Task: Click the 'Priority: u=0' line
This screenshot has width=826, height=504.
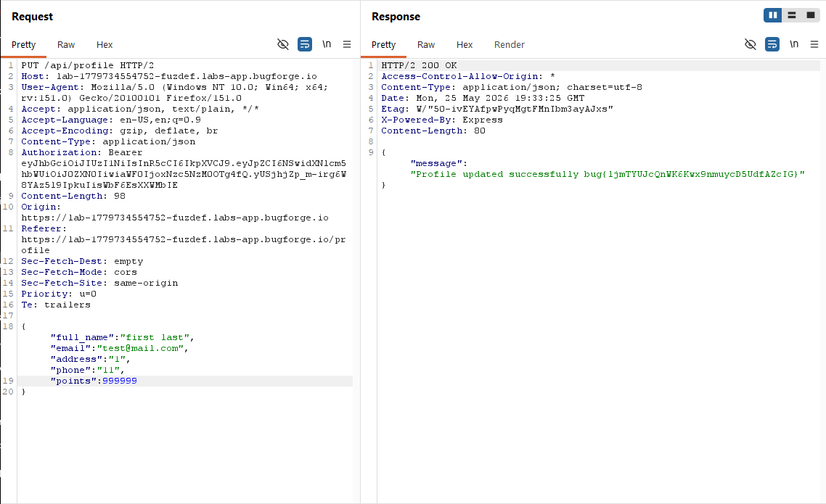Action: [x=59, y=294]
